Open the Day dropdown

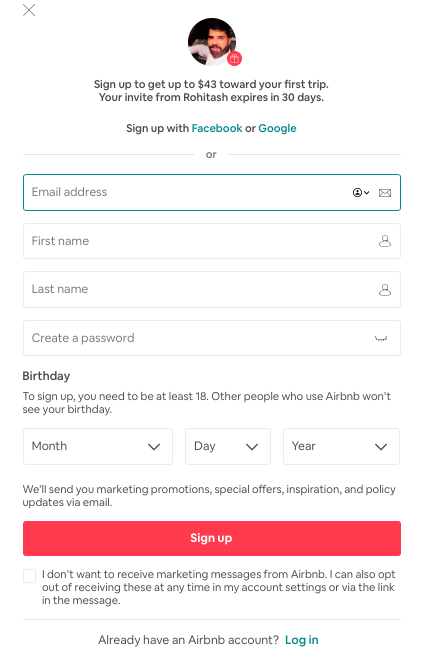click(x=228, y=446)
